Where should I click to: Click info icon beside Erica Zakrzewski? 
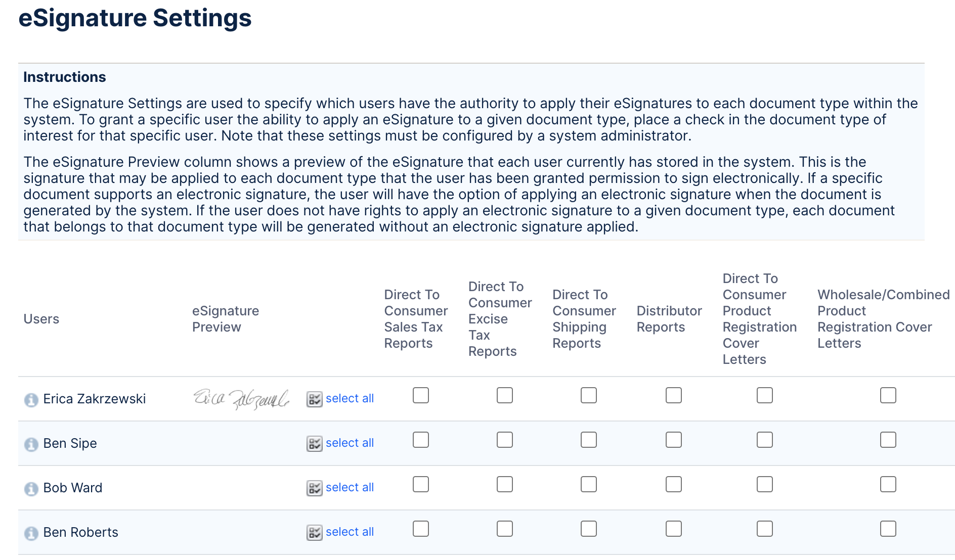point(31,400)
